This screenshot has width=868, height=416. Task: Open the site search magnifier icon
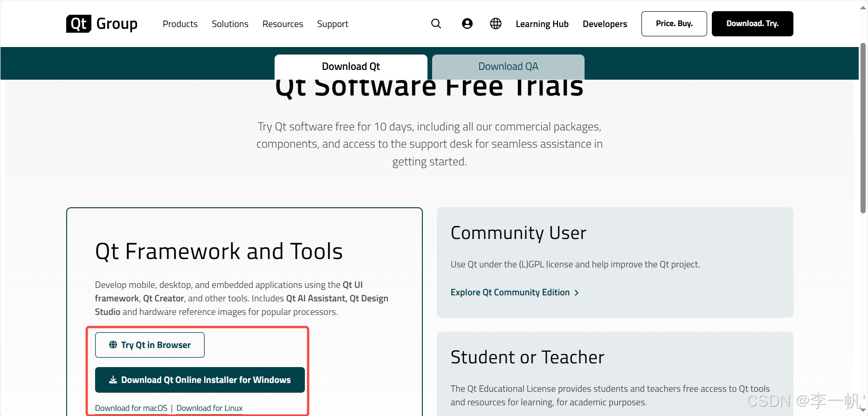(x=436, y=24)
